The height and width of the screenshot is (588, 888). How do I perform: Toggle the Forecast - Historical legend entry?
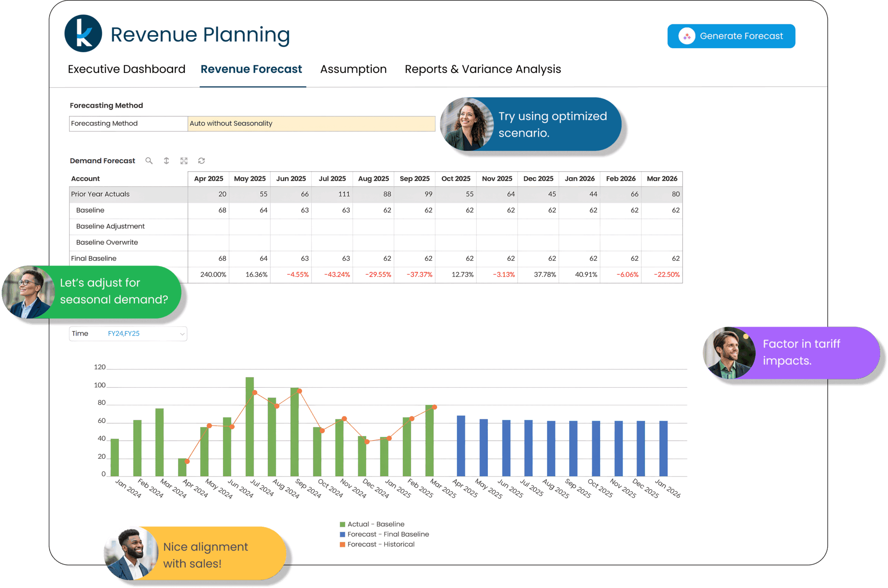point(377,544)
